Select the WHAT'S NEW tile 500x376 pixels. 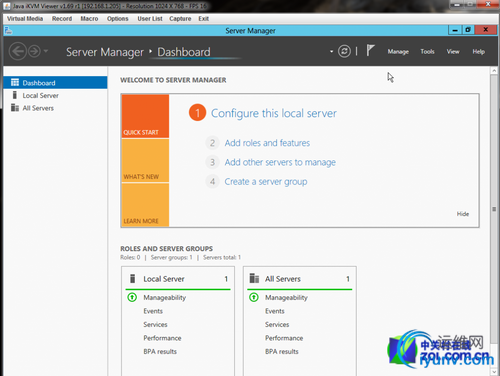click(145, 161)
